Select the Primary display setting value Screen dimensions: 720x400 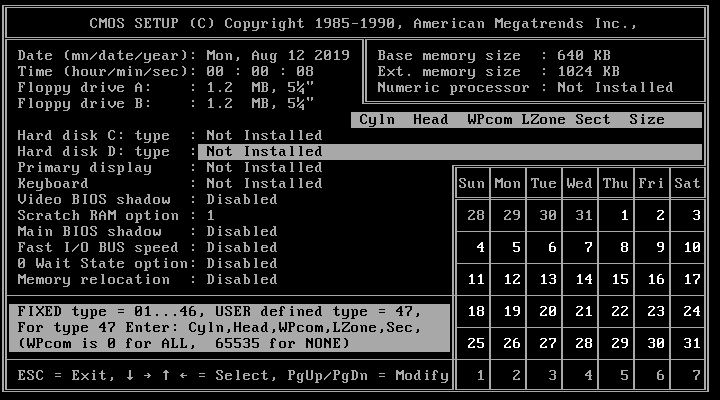click(264, 167)
